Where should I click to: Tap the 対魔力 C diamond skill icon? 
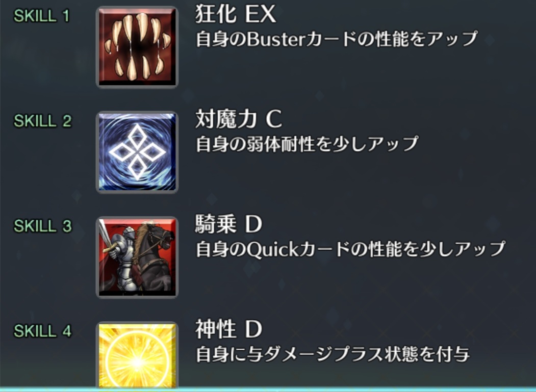pyautogui.click(x=137, y=152)
